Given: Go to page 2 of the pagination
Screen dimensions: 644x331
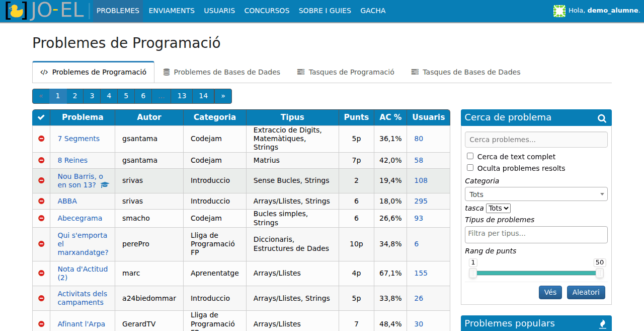Looking at the screenshot, I should pos(75,96).
